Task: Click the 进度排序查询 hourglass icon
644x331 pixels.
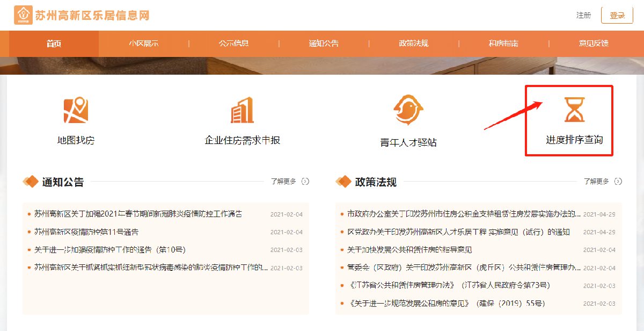Action: pos(574,110)
